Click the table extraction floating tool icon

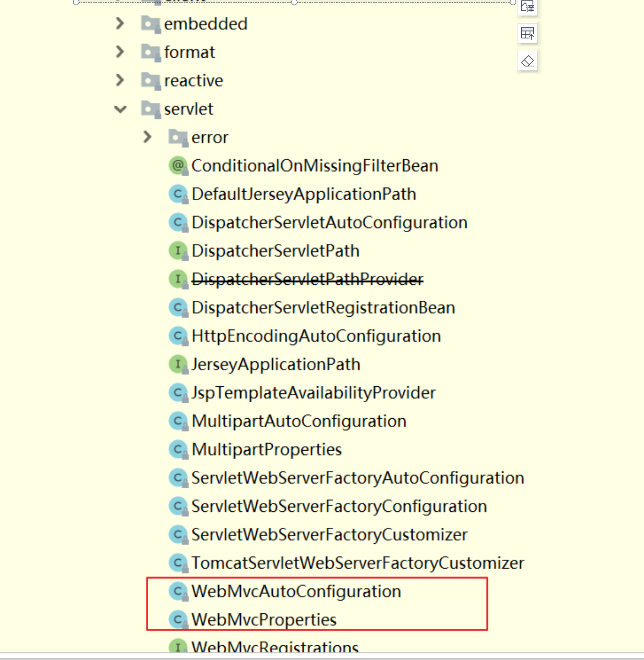[527, 33]
